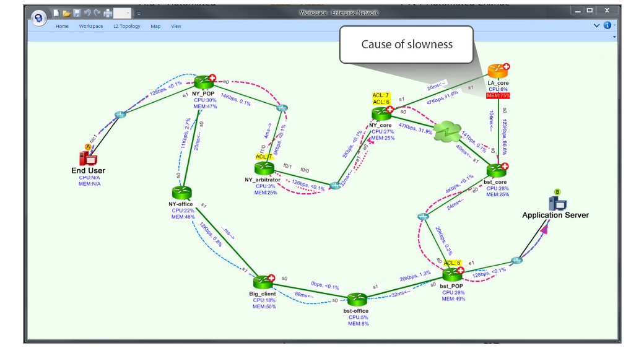Select the NY-office router icon
644x348 pixels.
click(x=181, y=193)
